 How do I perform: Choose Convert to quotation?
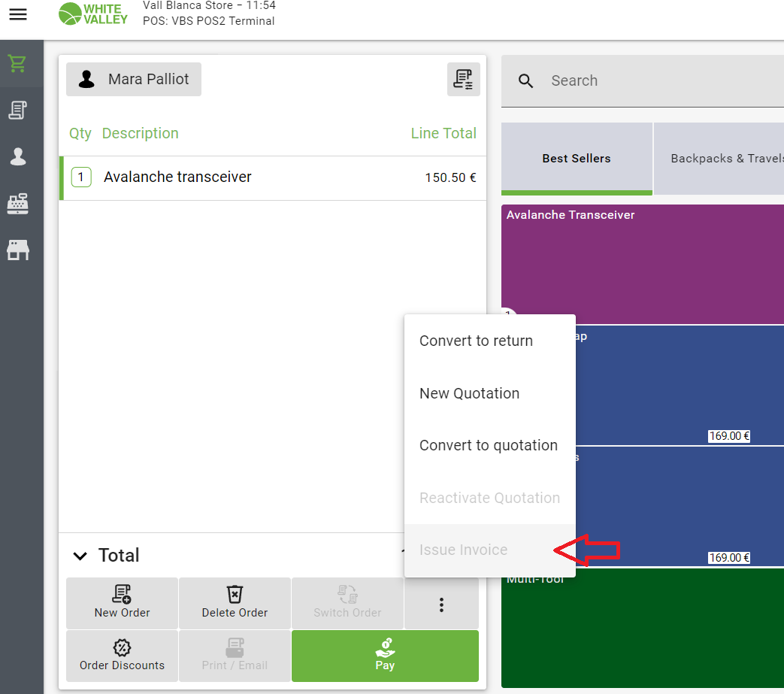[x=489, y=446]
